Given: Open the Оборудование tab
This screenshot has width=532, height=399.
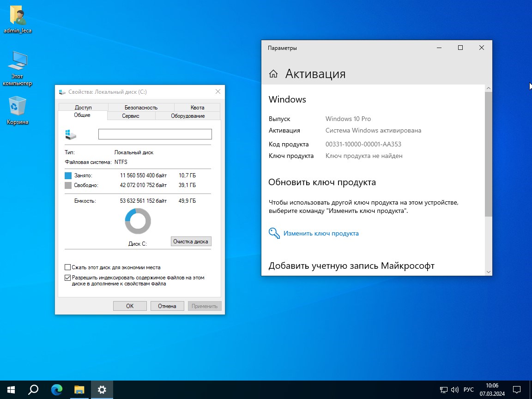Looking at the screenshot, I should point(187,116).
